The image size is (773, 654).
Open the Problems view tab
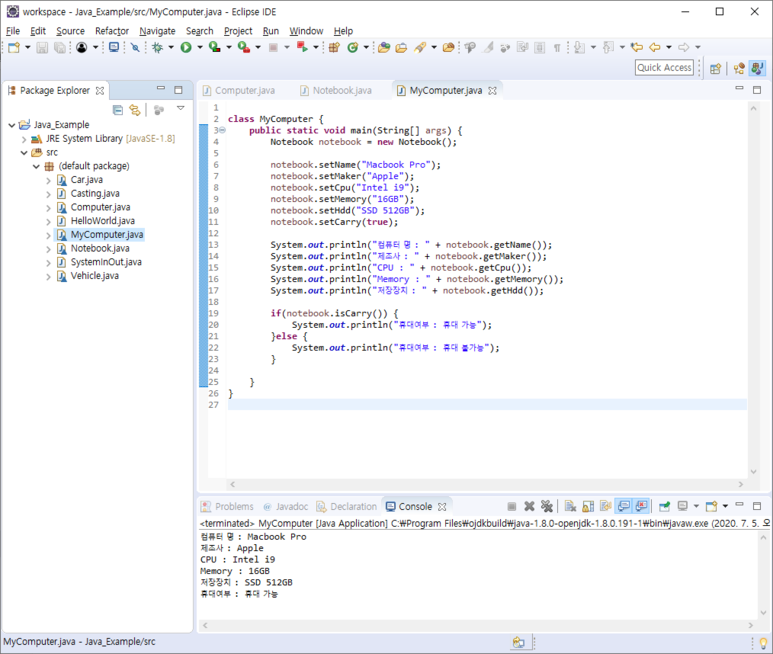[x=227, y=507]
